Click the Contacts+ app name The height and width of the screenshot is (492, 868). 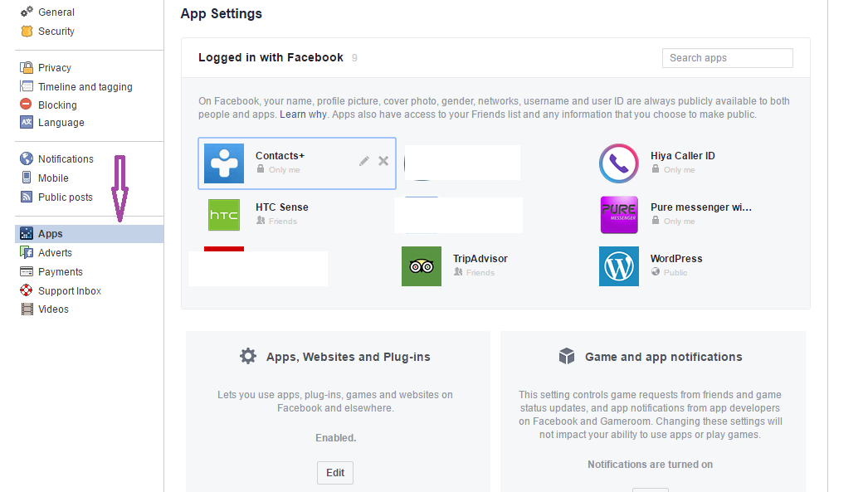point(280,156)
